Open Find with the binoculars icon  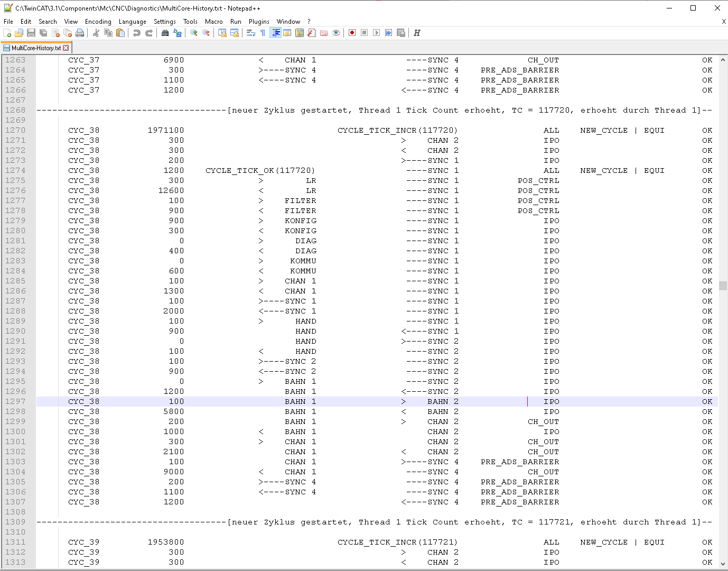tap(165, 33)
